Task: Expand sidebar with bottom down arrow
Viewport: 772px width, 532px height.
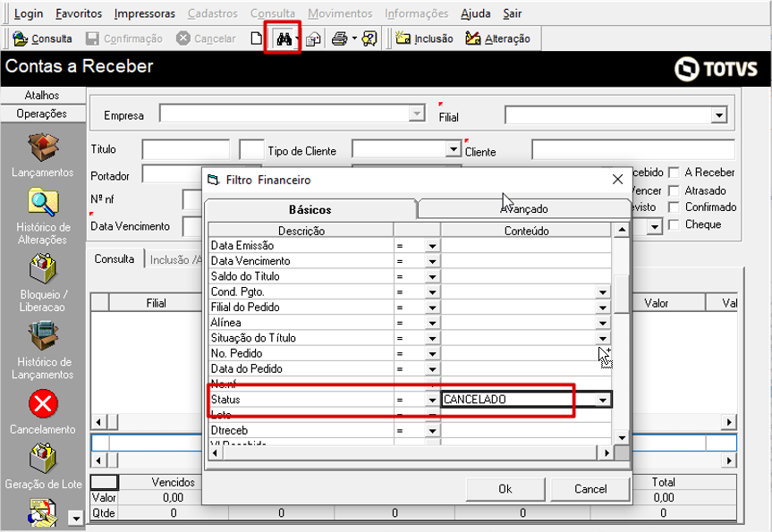Action: coord(75,519)
